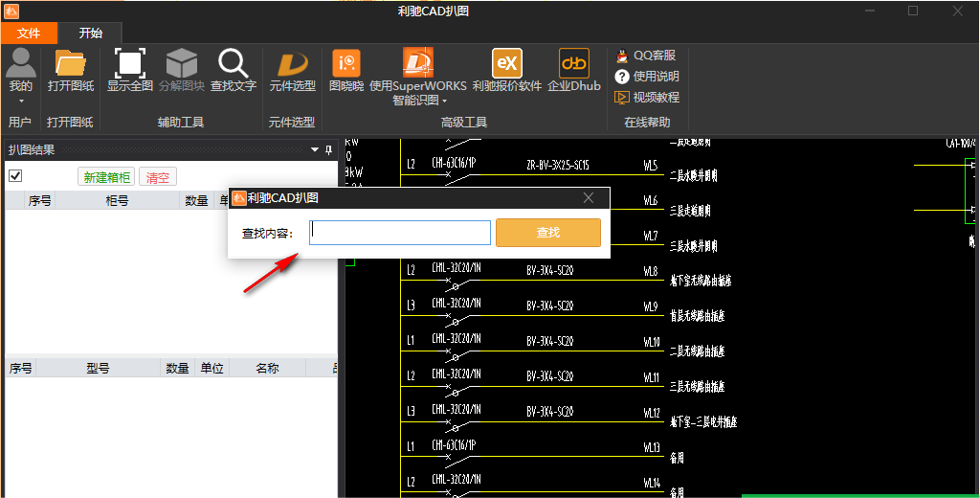
Task: Click the 清空 button
Action: 158,177
